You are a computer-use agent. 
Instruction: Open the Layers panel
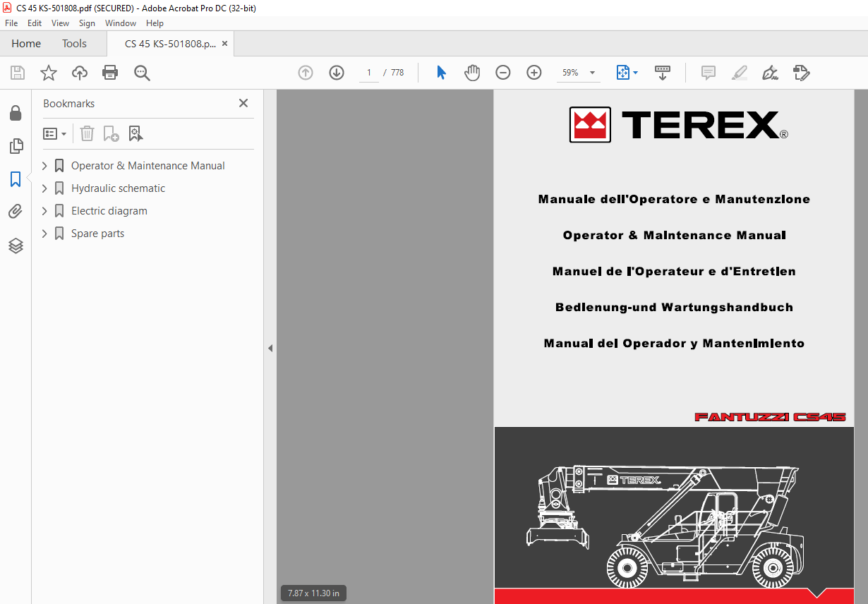coord(16,246)
